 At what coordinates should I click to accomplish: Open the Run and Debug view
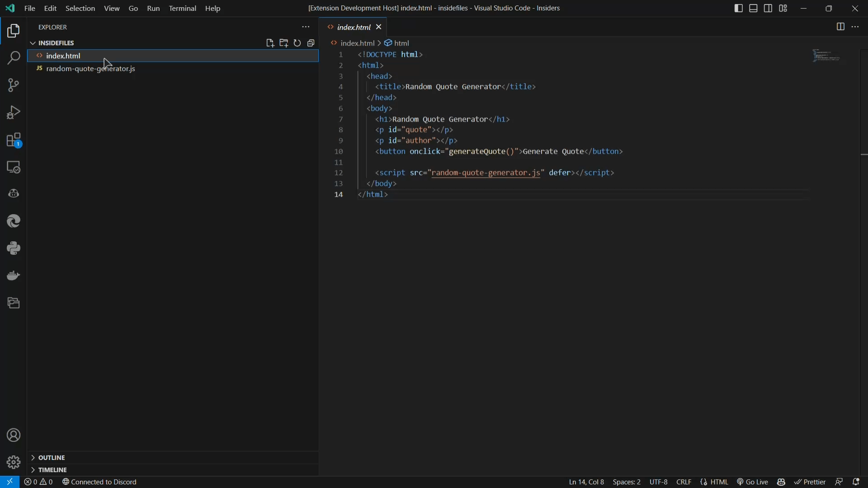(14, 113)
